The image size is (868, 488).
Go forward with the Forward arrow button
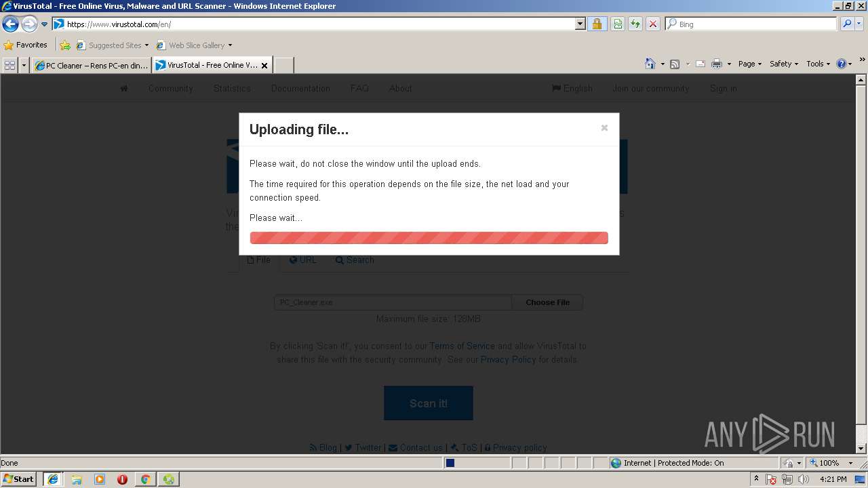[x=28, y=24]
